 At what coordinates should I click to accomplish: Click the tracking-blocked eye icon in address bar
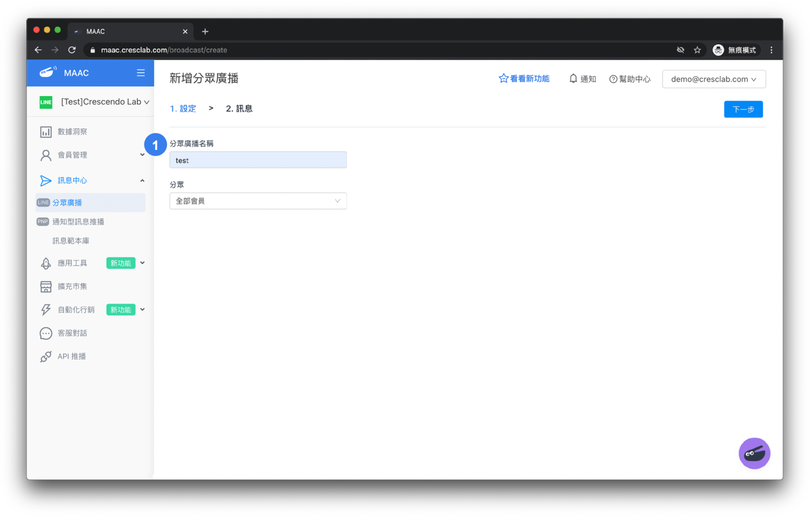pos(681,50)
